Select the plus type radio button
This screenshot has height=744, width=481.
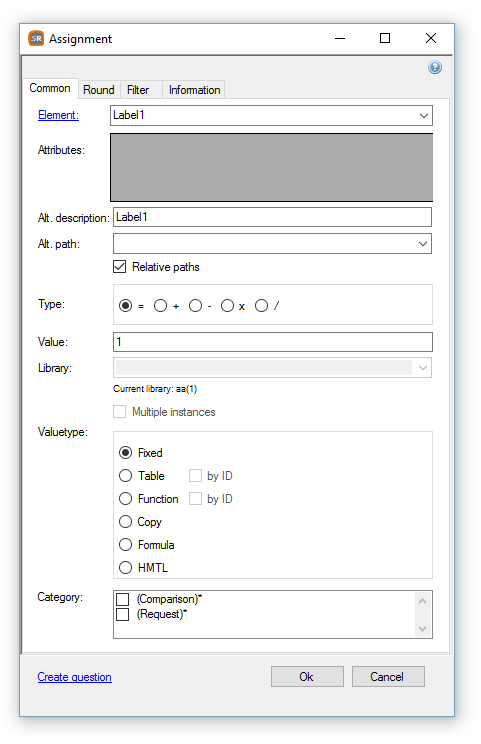pyautogui.click(x=160, y=306)
